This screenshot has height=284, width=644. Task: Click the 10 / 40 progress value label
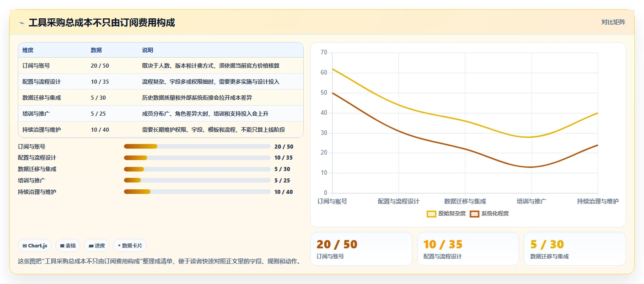pos(284,192)
